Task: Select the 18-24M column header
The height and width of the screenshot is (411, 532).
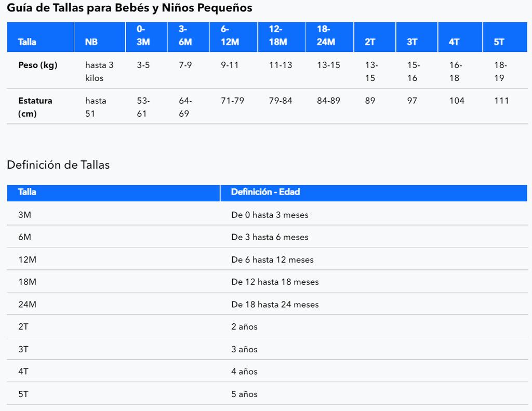Action: point(326,36)
